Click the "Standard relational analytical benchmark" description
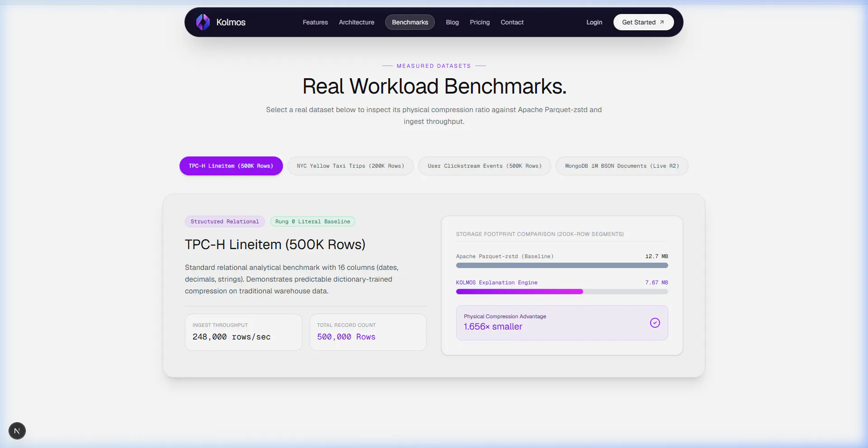868x448 pixels. [x=292, y=279]
